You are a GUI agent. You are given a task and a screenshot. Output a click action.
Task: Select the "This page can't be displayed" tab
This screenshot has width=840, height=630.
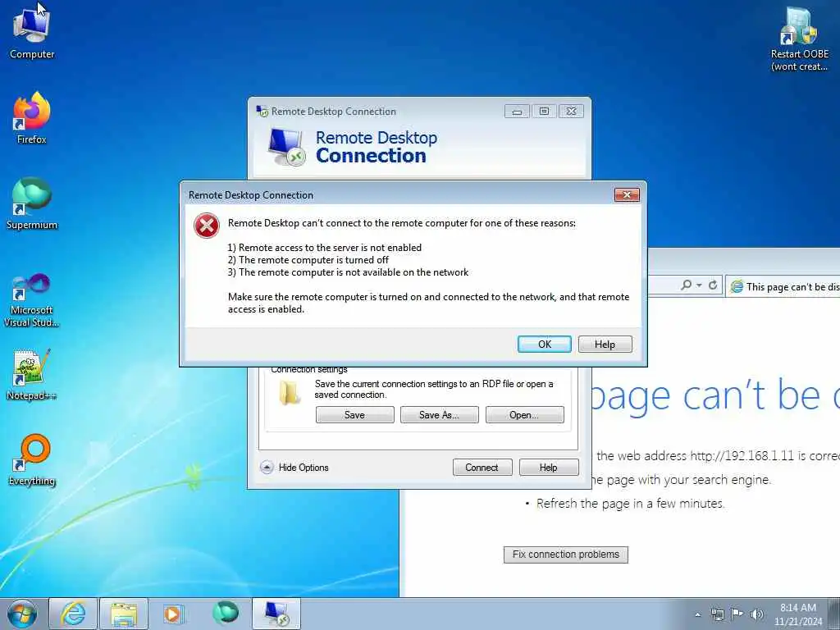point(783,286)
